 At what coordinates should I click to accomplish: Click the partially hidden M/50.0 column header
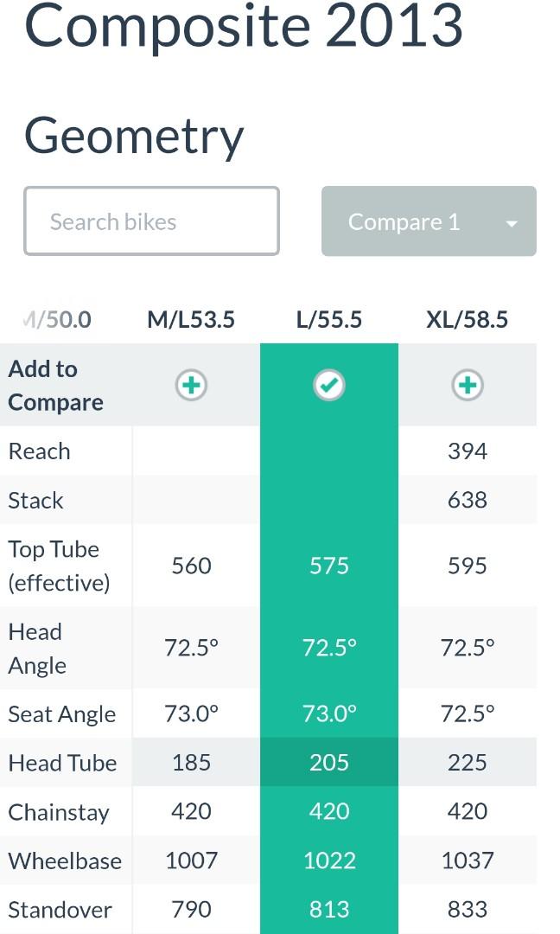[57, 320]
